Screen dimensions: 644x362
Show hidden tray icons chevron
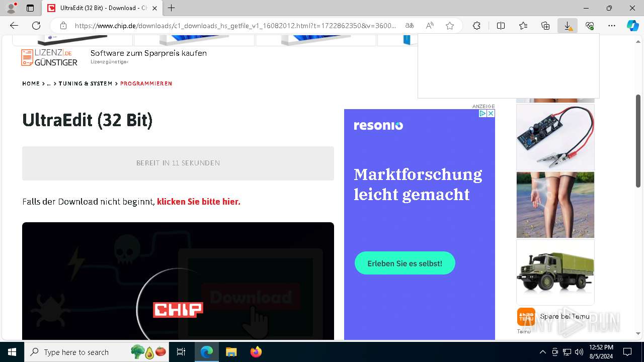click(542, 352)
